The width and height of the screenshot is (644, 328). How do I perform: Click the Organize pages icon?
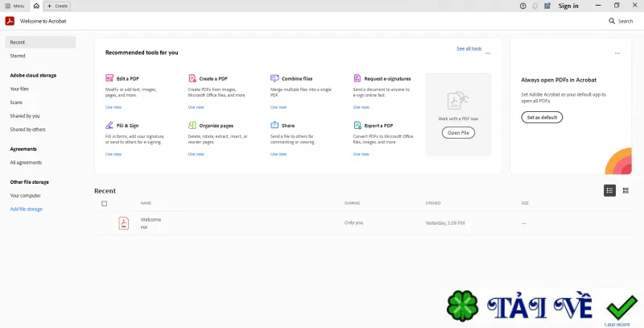[192, 125]
